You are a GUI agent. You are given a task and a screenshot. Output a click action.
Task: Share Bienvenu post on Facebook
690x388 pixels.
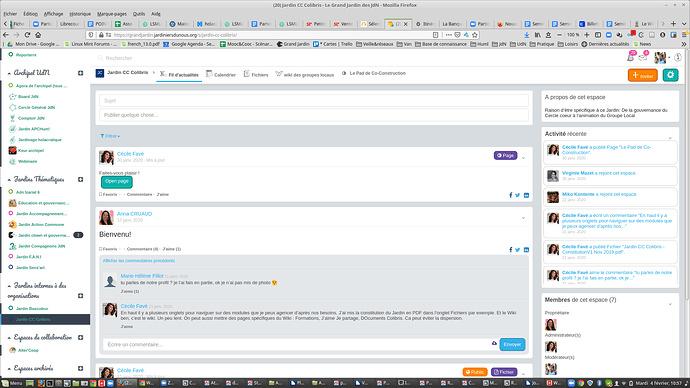tap(510, 250)
